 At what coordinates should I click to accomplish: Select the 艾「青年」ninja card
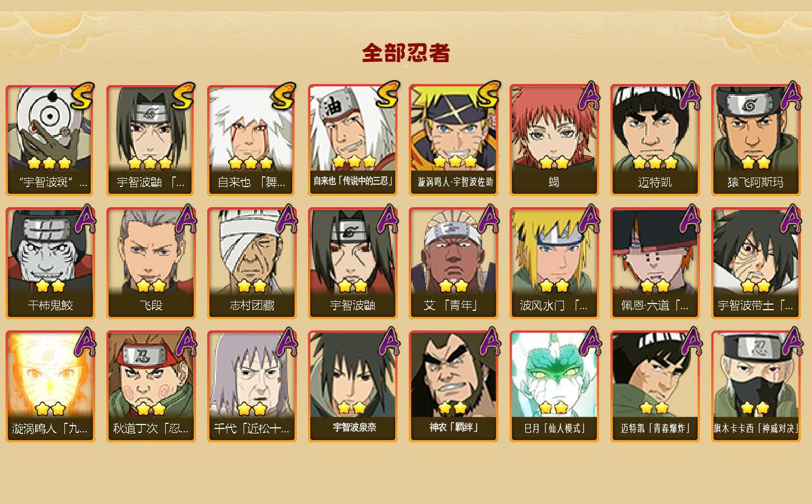point(453,263)
